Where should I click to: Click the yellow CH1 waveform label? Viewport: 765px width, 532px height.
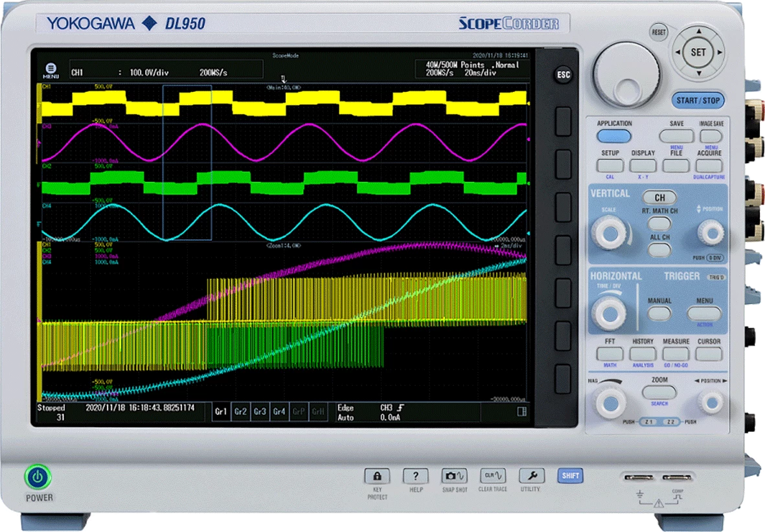47,87
